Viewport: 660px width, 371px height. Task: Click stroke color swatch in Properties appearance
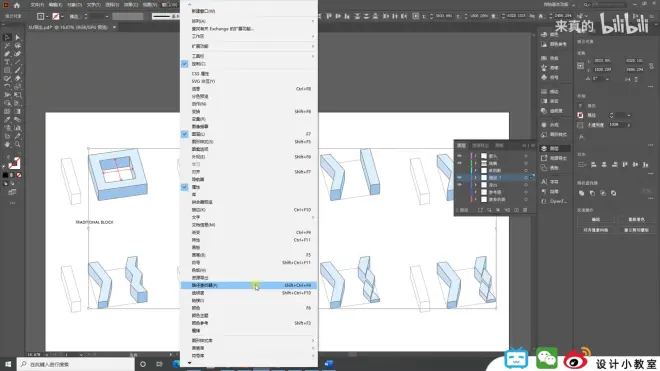click(580, 115)
